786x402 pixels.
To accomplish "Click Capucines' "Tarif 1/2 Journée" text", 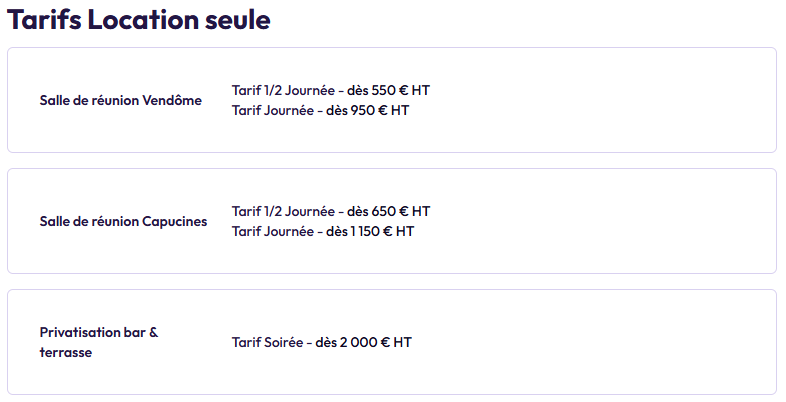I will [283, 211].
